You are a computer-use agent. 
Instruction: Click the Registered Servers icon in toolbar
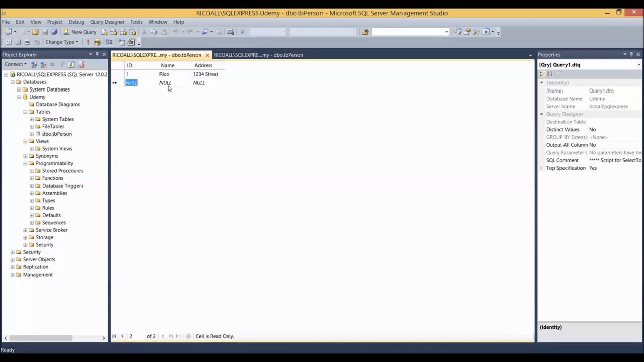[457, 32]
